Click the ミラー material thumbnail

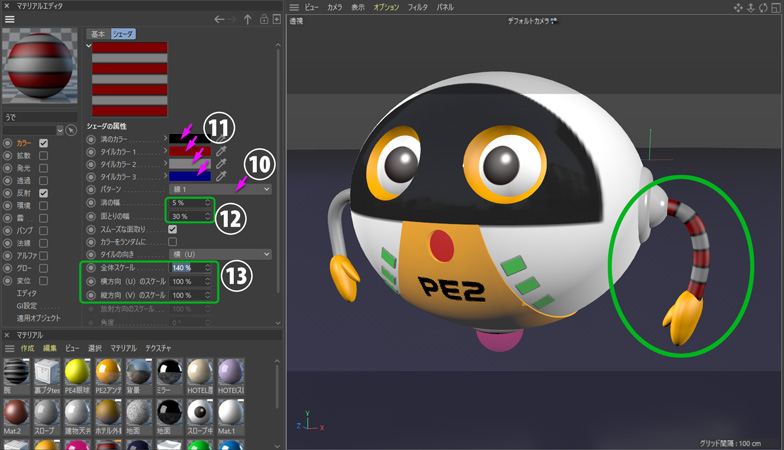(169, 373)
